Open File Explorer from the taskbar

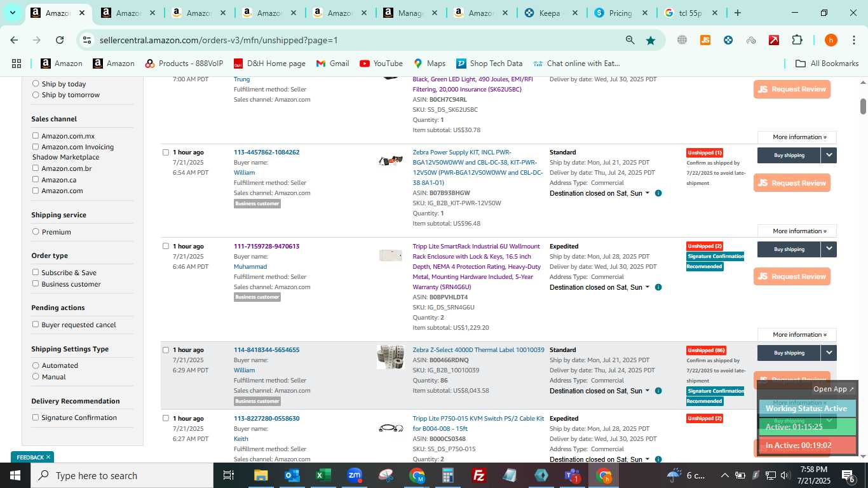[x=261, y=475]
